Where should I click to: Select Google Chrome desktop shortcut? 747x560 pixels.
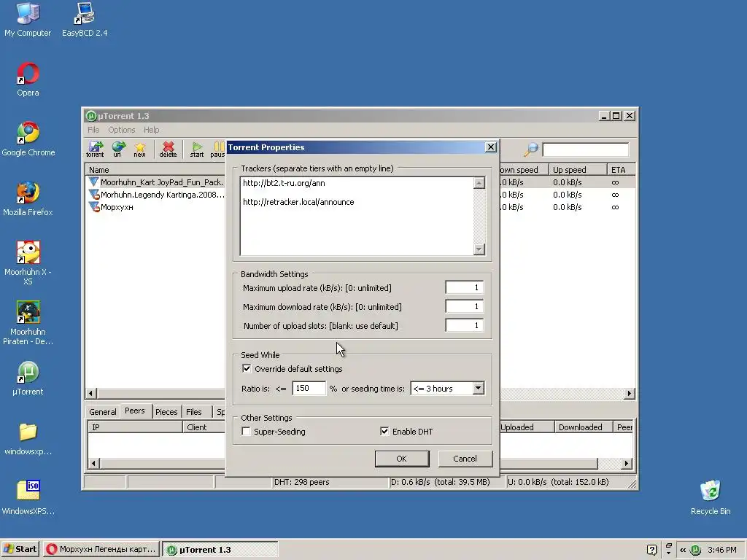click(x=28, y=139)
